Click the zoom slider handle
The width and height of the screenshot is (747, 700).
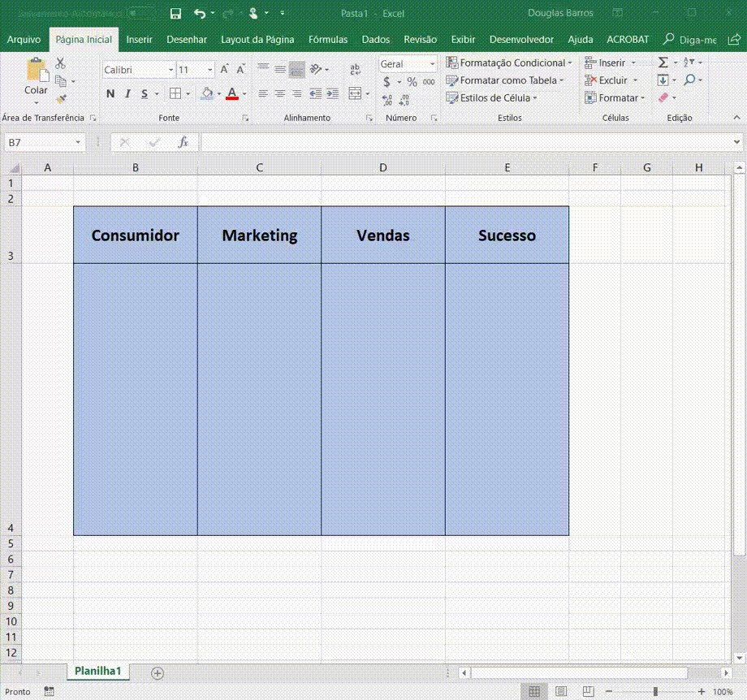(x=655, y=691)
